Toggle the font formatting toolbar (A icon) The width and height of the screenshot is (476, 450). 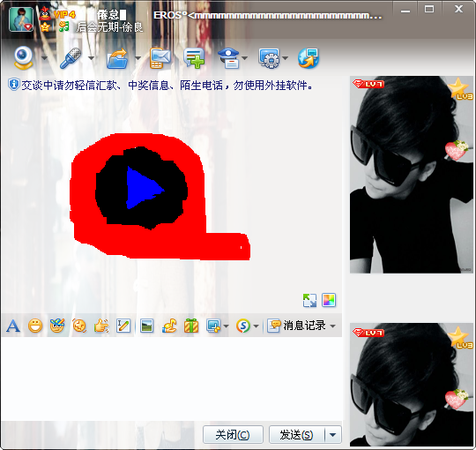pos(13,326)
